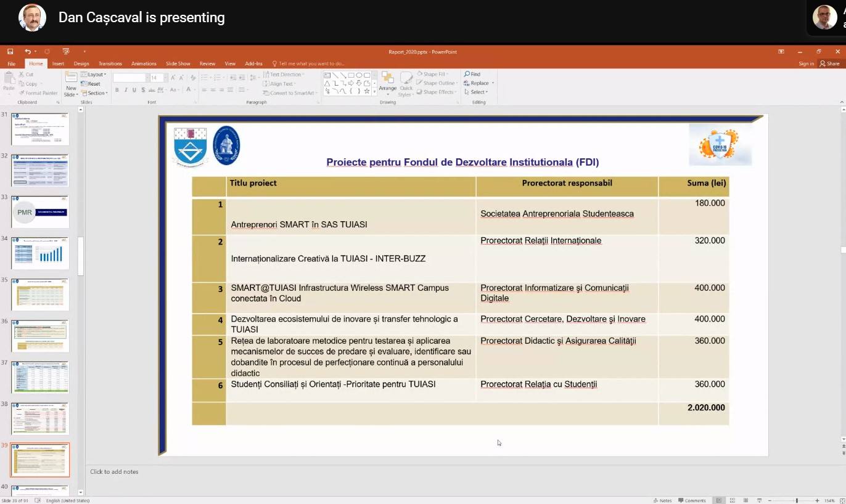Open the Transitions tab
This screenshot has width=846, height=504.
(x=110, y=63)
